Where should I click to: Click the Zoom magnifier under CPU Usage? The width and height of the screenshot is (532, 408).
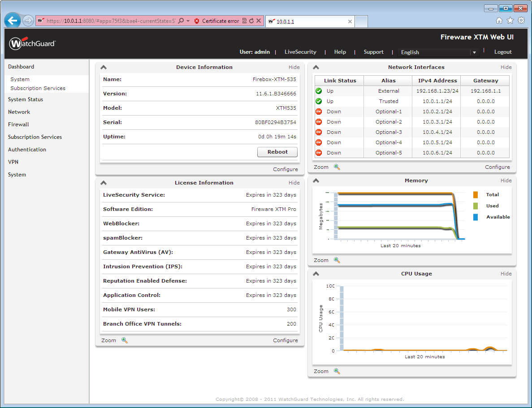(337, 371)
